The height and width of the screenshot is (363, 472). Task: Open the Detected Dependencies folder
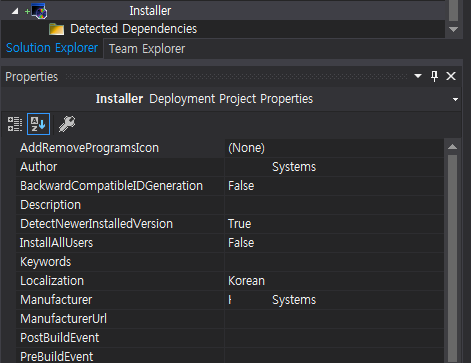(x=133, y=29)
